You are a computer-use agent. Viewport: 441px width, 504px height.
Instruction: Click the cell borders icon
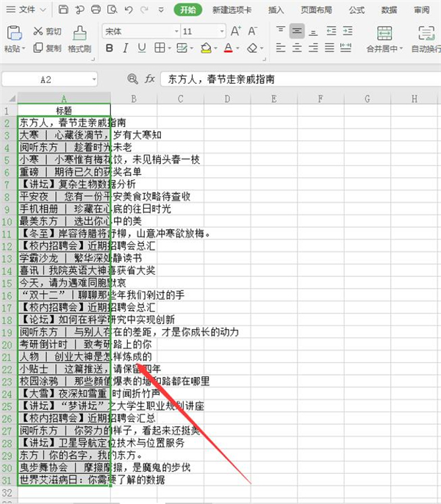click(x=159, y=48)
